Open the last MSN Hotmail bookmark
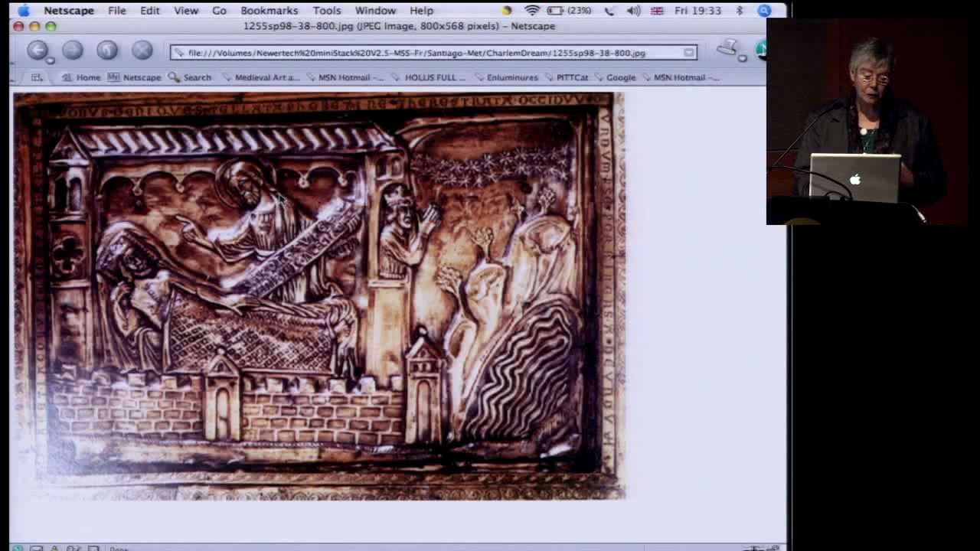 point(680,77)
